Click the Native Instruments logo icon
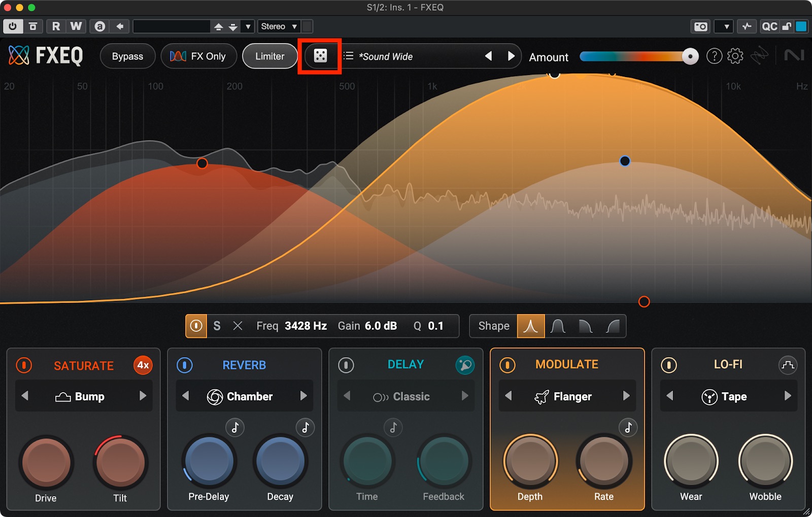Image resolution: width=812 pixels, height=517 pixels. click(794, 55)
